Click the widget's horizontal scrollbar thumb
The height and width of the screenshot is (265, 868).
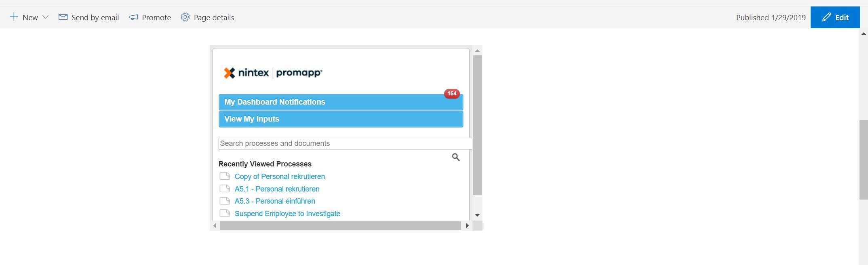point(340,226)
